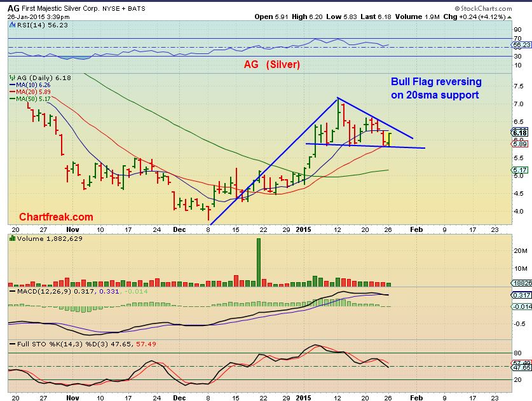Click the Last 6.18 value
Screen dimensions: 532x401
click(376, 17)
